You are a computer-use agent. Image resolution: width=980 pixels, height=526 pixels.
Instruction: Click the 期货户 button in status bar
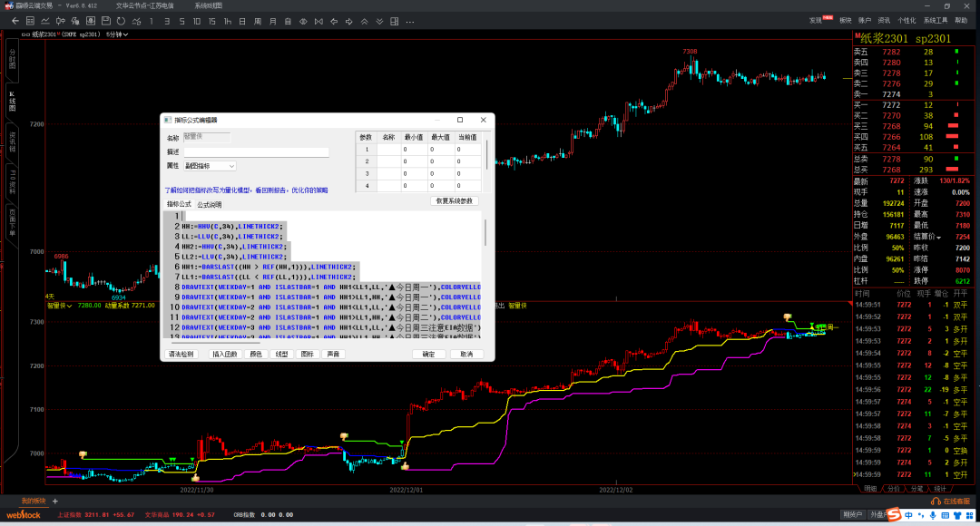(852, 515)
